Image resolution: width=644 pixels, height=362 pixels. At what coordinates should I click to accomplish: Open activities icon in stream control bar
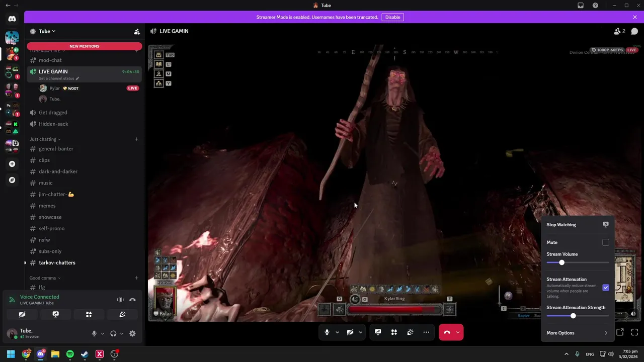[x=394, y=332]
